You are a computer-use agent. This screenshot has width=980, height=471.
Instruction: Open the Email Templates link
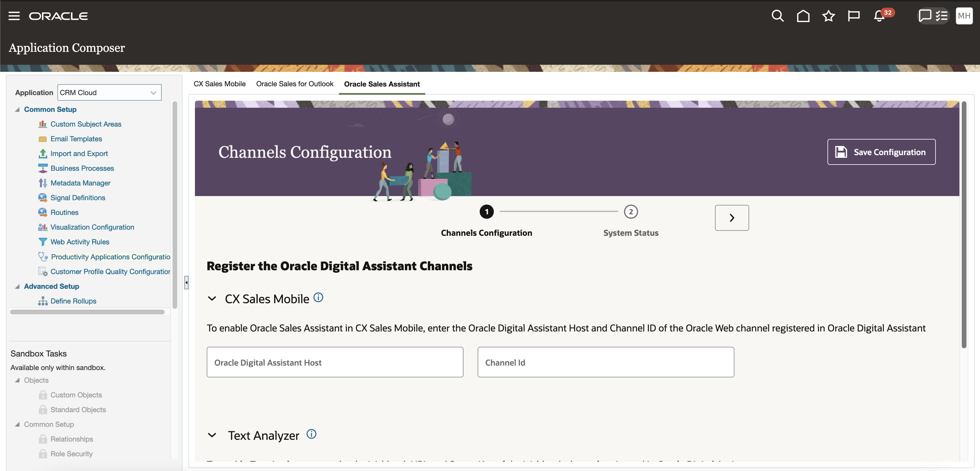pyautogui.click(x=76, y=139)
